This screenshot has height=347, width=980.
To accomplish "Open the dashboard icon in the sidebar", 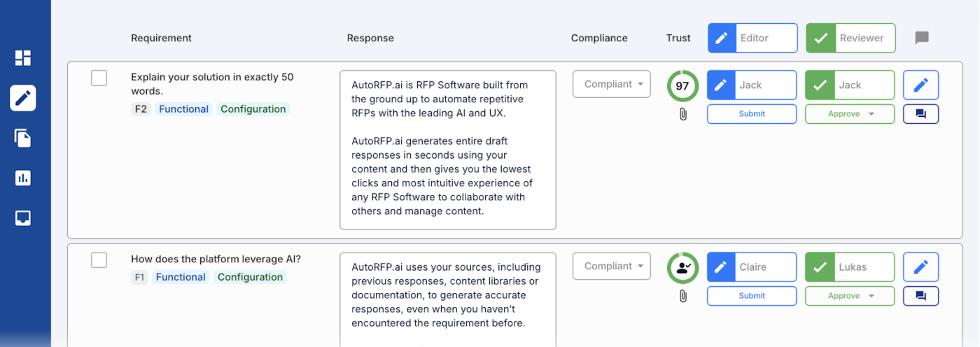I will click(x=23, y=58).
